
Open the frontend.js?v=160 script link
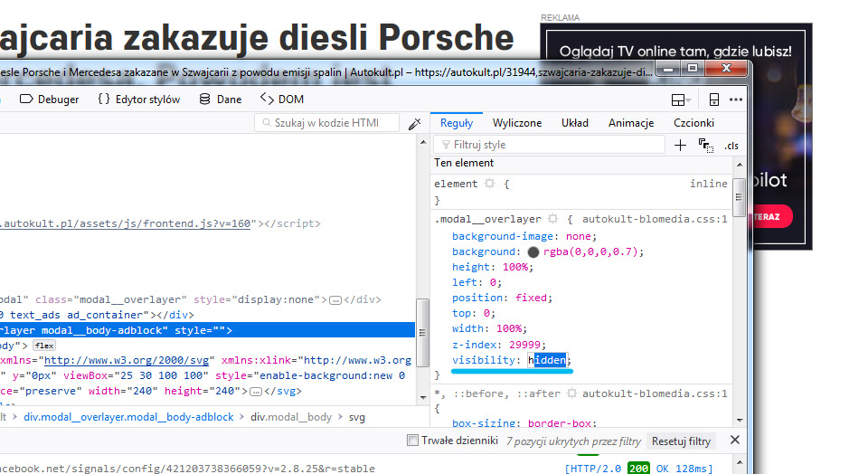pos(125,223)
